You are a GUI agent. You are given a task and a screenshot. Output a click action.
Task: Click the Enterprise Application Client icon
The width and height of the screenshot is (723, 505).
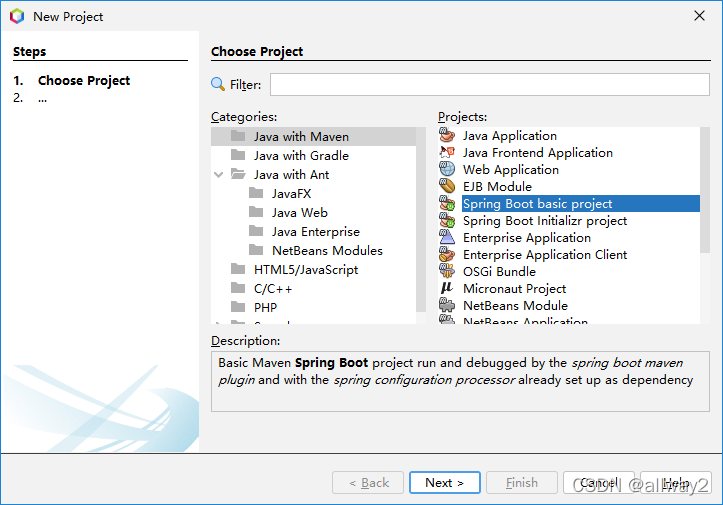tap(447, 255)
